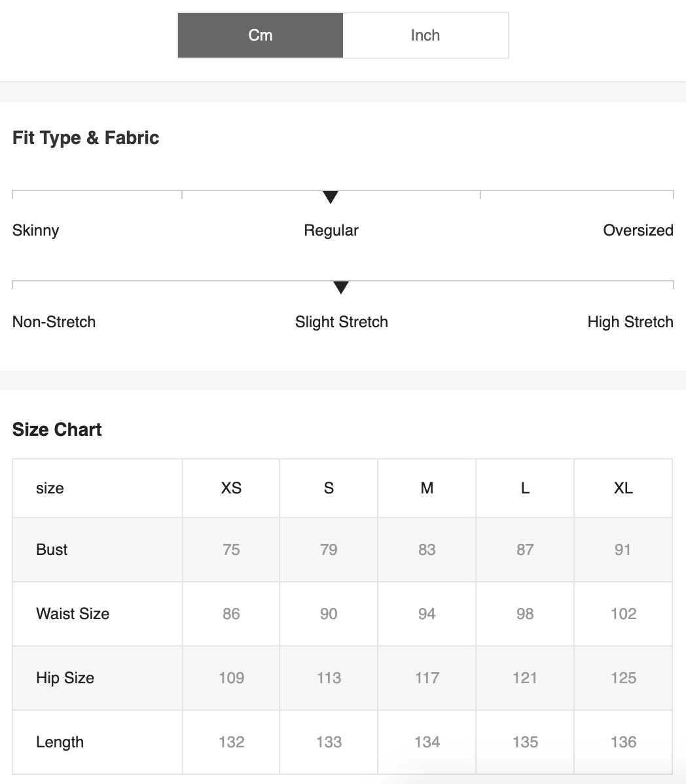Viewport: 686px width, 784px height.
Task: Click the High Stretch label
Action: 630,322
